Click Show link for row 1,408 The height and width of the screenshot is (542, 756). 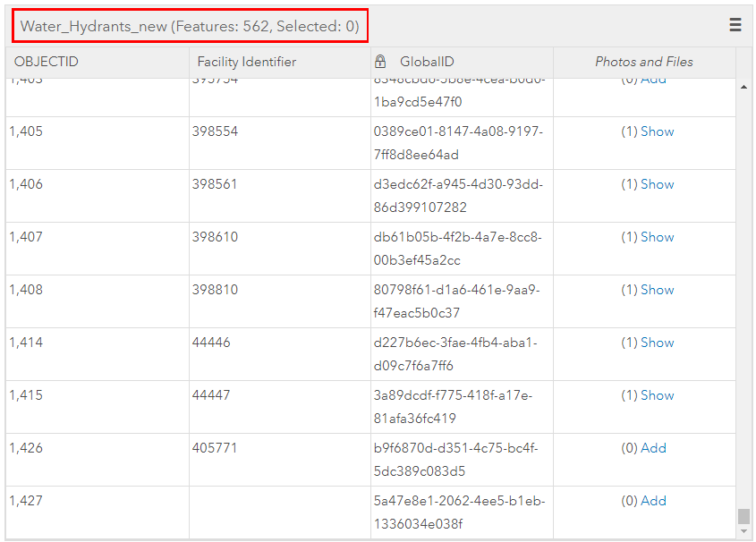[658, 290]
